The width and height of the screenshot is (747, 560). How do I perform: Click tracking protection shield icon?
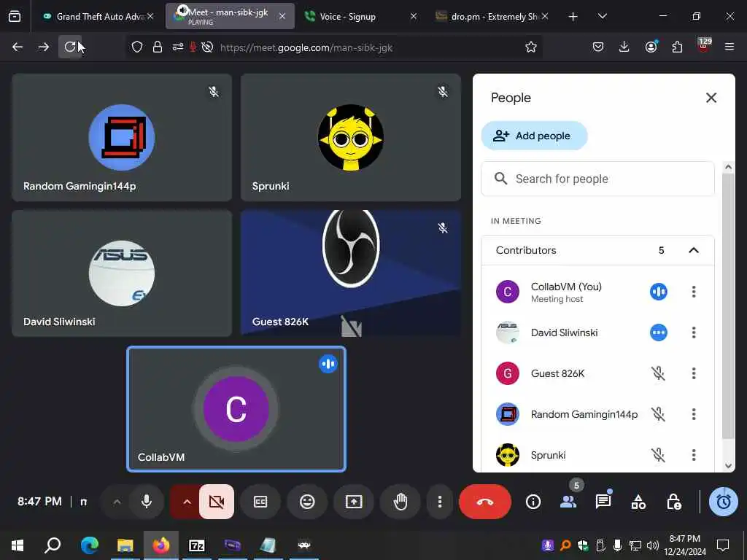(137, 47)
